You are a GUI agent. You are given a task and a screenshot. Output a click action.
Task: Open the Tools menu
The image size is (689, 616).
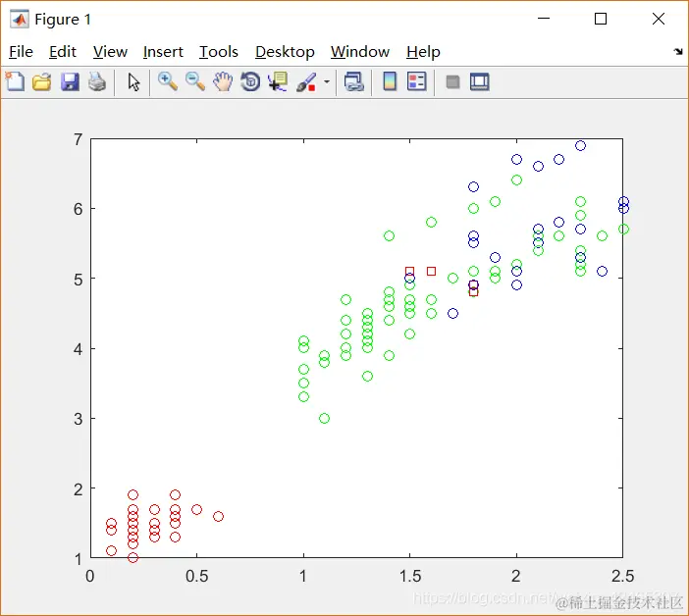(x=219, y=52)
